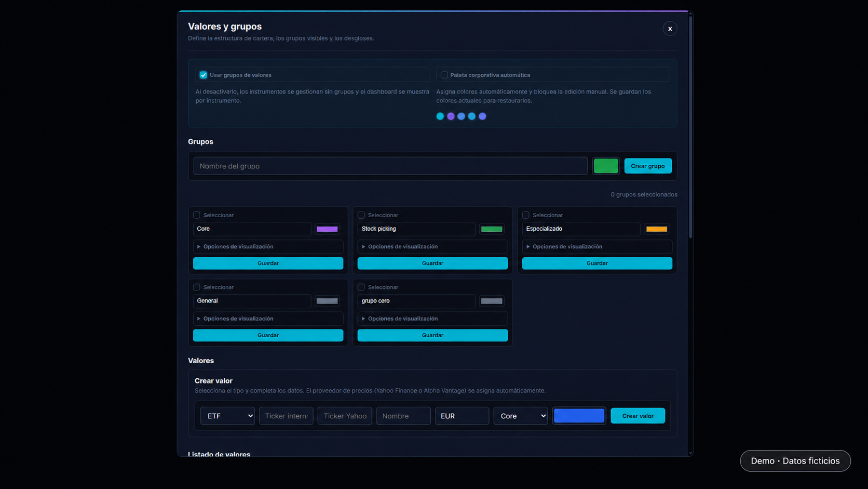The image size is (868, 489).
Task: Click the Crear grupo button
Action: pos(648,166)
